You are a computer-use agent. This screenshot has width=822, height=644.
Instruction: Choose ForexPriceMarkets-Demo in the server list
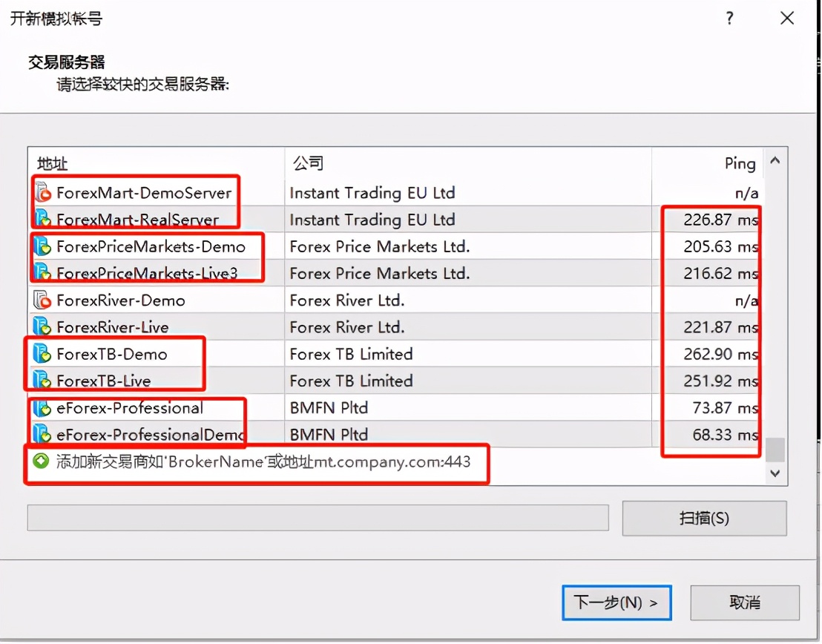click(x=151, y=246)
